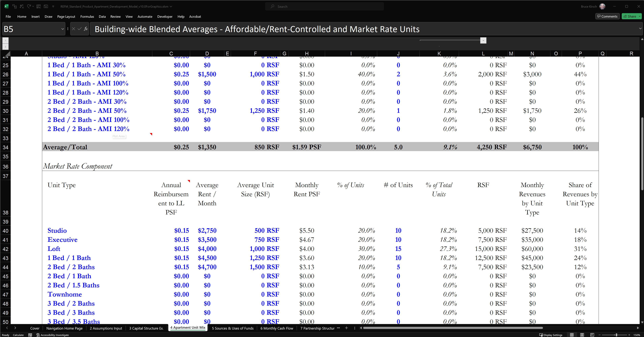Click Accessibility: Investigate in status bar
Image resolution: width=644 pixels, height=337 pixels.
point(52,335)
